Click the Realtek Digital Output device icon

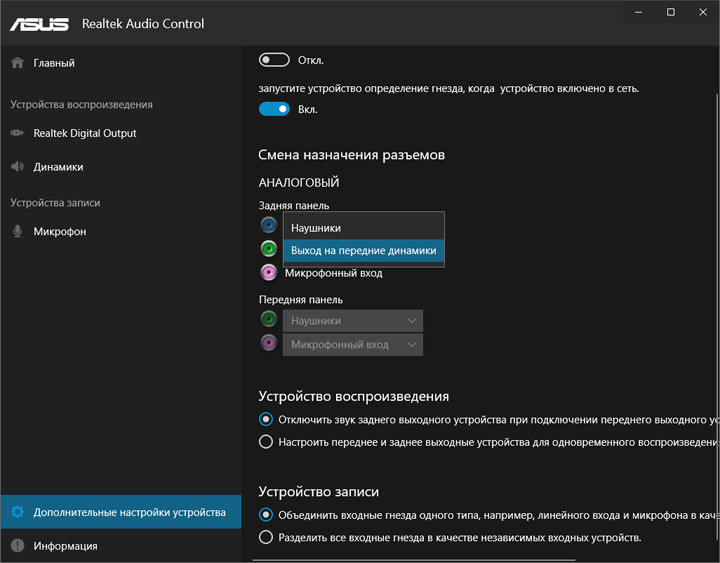click(17, 133)
